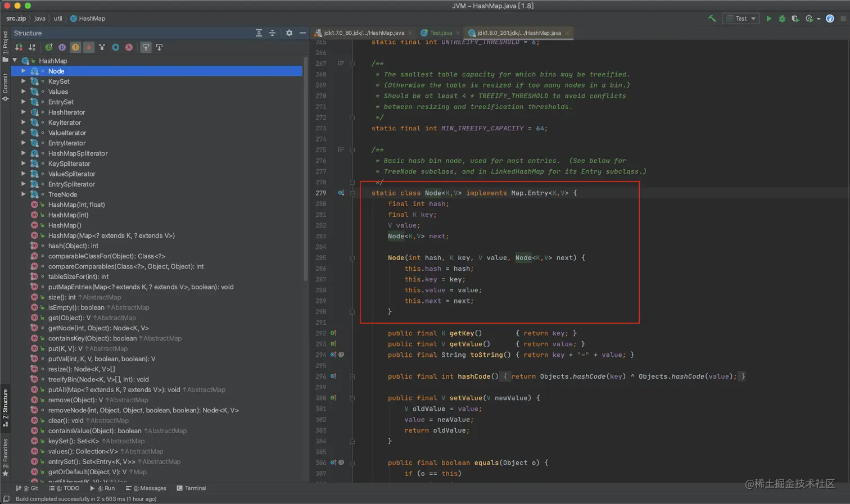Click implements gutter icon at line 279
Image resolution: width=850 pixels, height=504 pixels.
point(341,193)
